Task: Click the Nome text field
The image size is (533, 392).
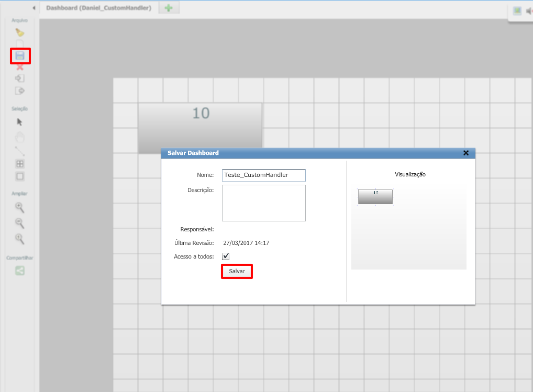Action: tap(263, 175)
